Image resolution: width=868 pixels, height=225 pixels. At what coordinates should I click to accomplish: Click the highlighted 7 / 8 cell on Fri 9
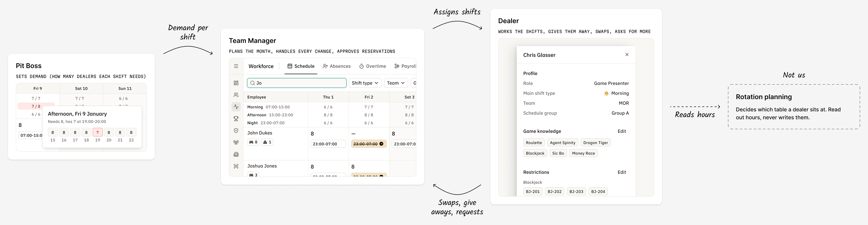coord(36,106)
